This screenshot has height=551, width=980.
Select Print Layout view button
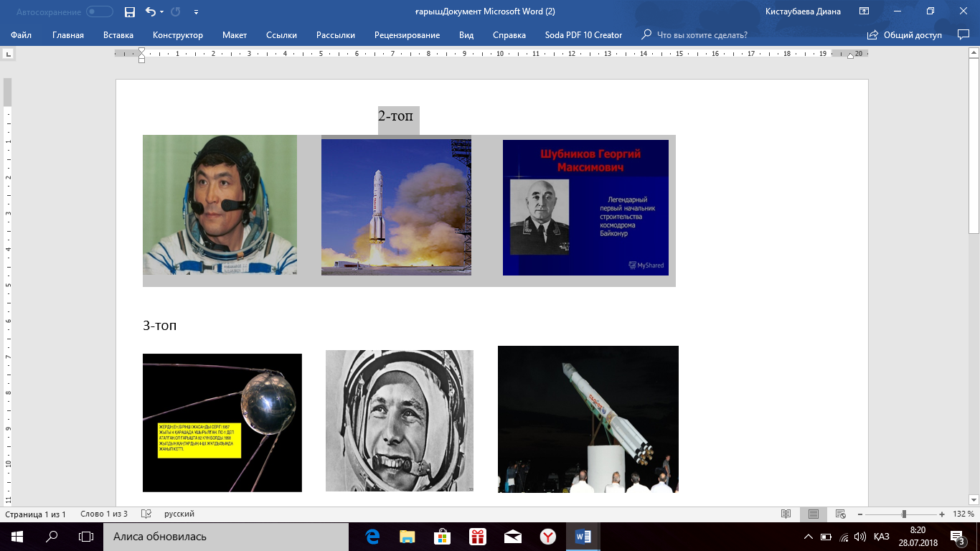814,514
